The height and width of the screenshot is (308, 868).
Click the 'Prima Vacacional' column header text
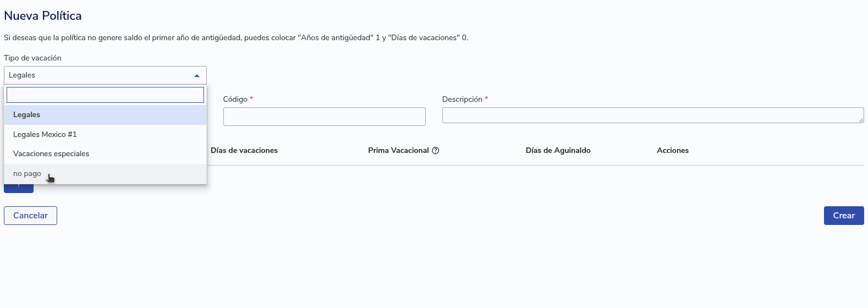[398, 150]
